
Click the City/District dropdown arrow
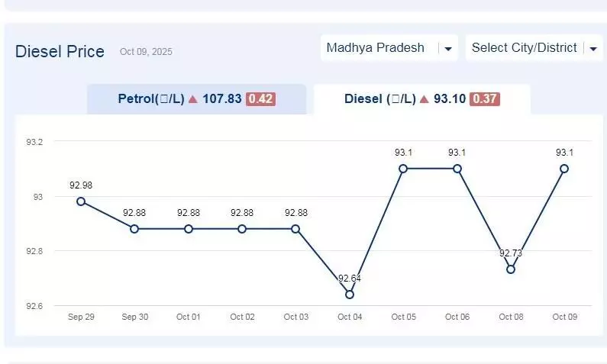(x=593, y=49)
